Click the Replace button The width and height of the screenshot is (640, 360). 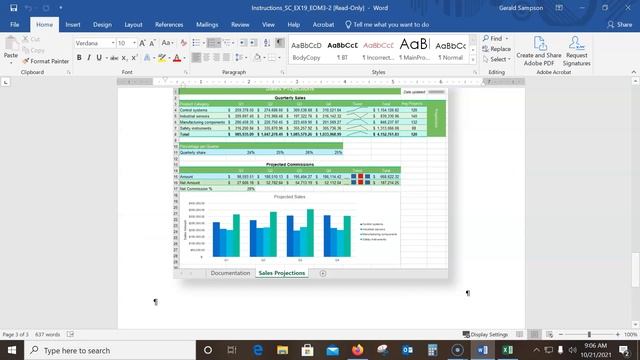[496, 49]
